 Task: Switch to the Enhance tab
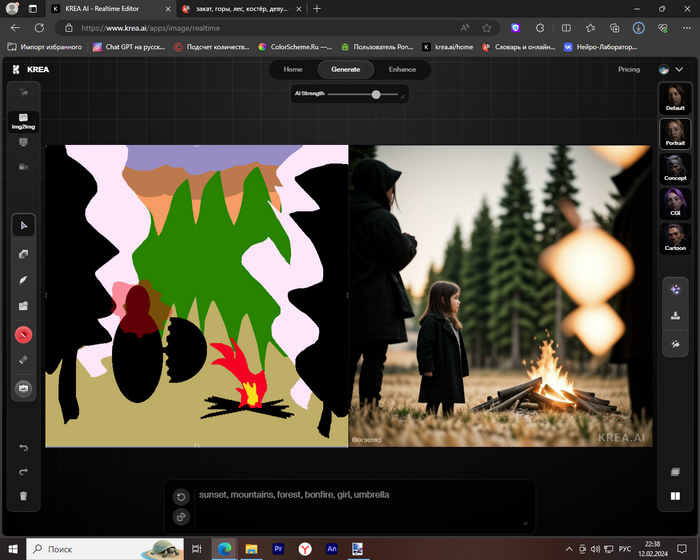402,69
